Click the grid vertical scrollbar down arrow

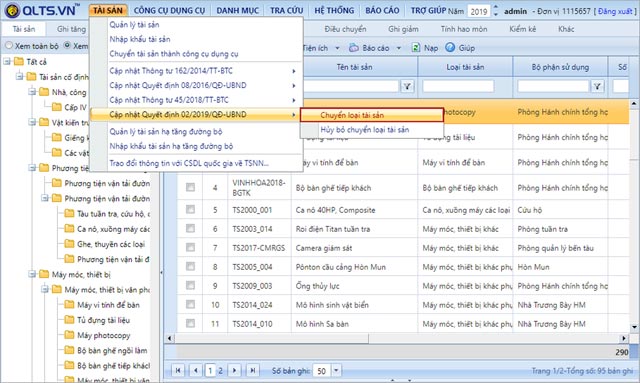[634, 327]
